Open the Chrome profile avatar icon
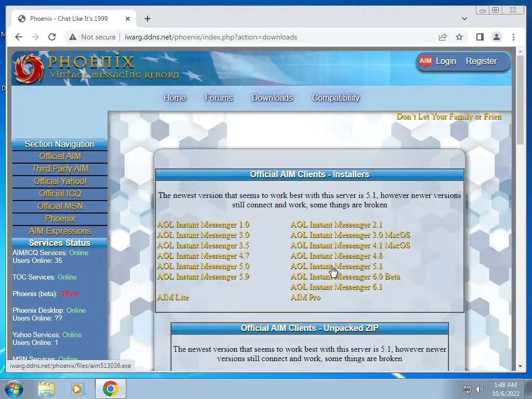 pos(496,37)
